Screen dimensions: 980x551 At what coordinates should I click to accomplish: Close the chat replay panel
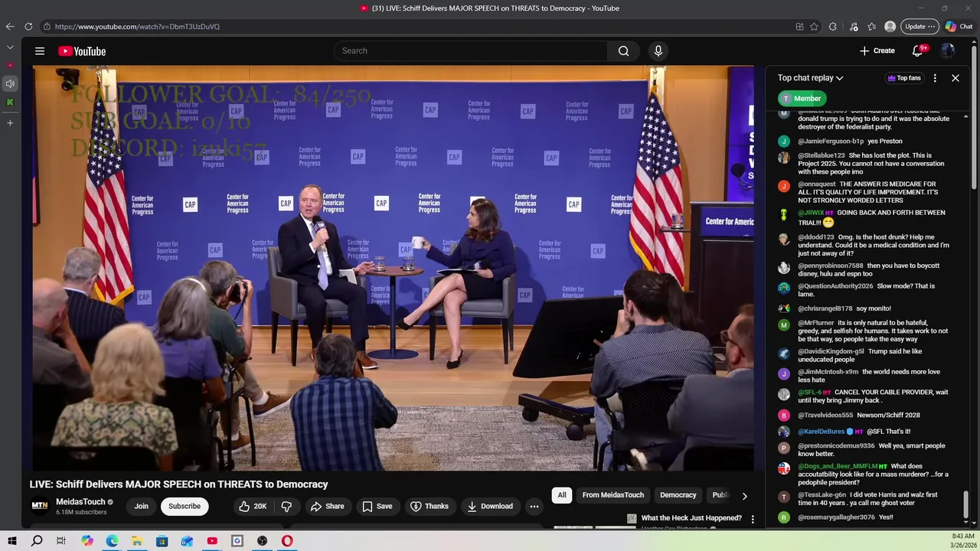(x=955, y=78)
